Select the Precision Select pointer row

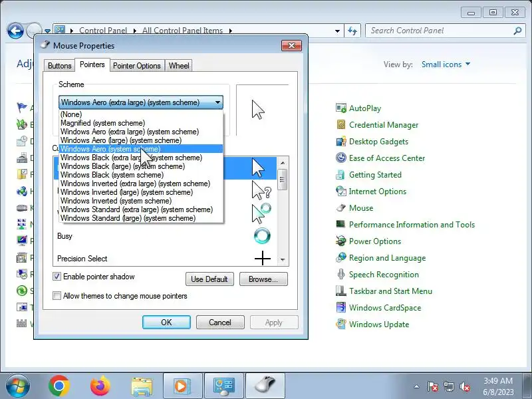point(165,259)
